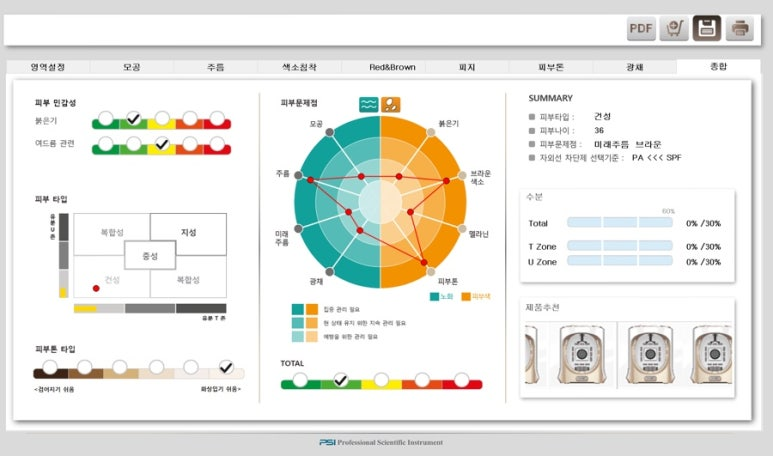Select the checked circle in 여드름 관련 scale

point(161,144)
